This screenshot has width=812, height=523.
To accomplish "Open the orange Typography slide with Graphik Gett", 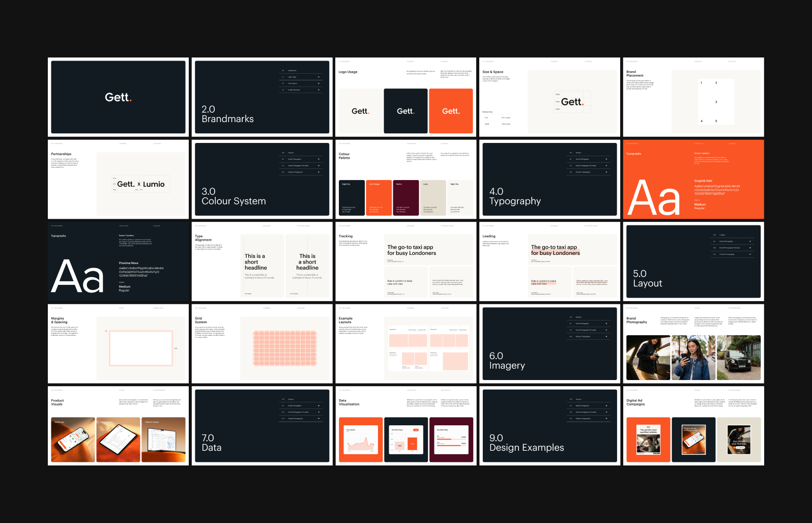I will [693, 179].
